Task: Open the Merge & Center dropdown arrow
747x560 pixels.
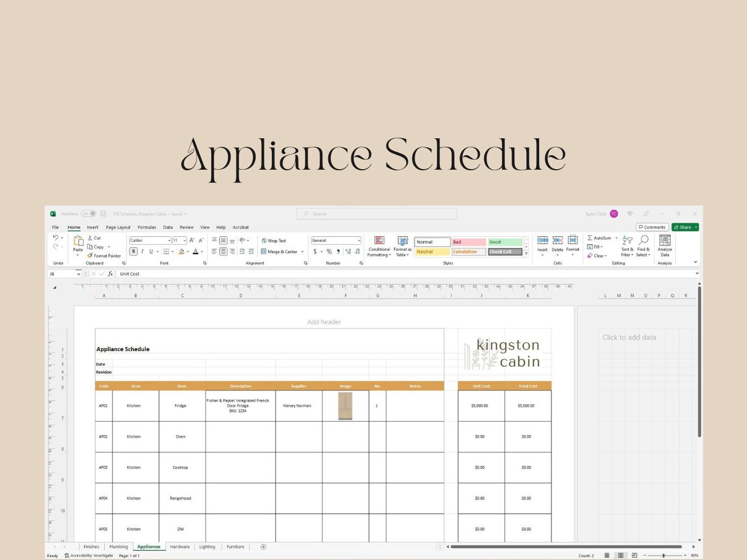Action: [303, 252]
